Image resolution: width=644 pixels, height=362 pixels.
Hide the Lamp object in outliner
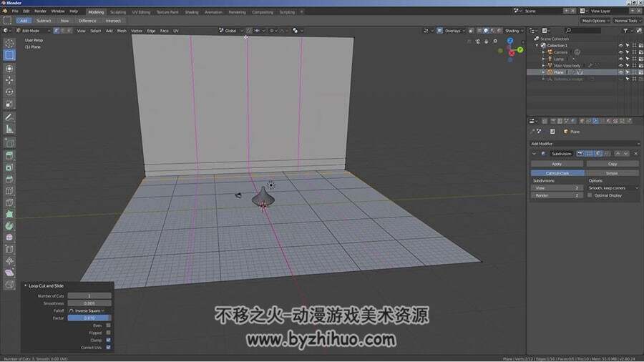pos(620,59)
